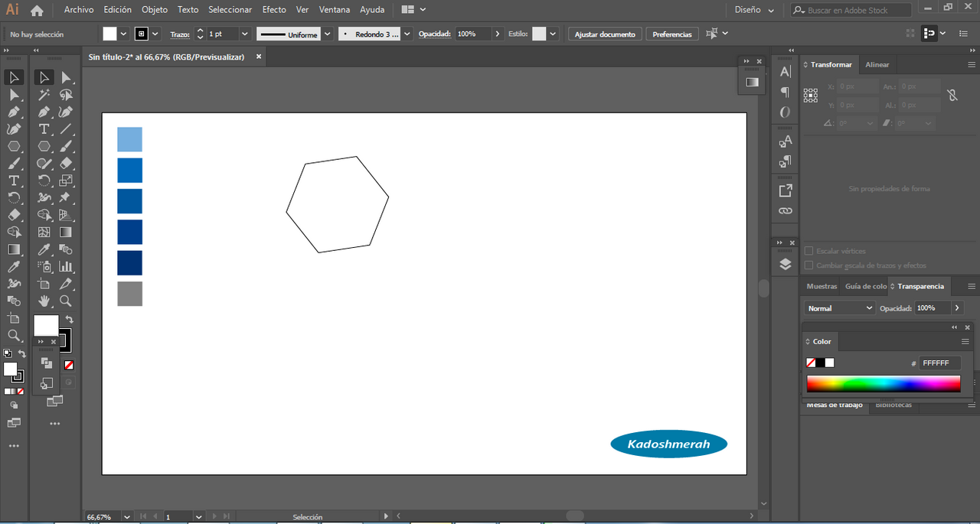980x524 pixels.
Task: Click the none swatch in Color panel
Action: [811, 363]
